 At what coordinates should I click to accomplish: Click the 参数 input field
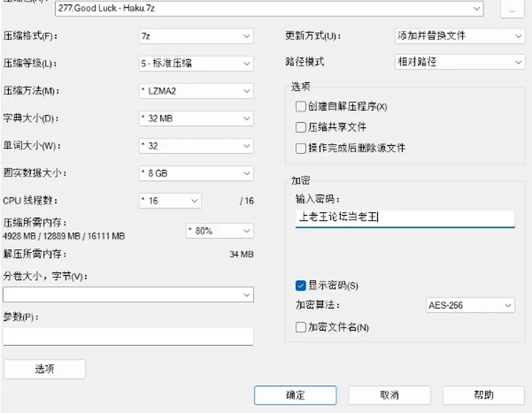(128, 337)
